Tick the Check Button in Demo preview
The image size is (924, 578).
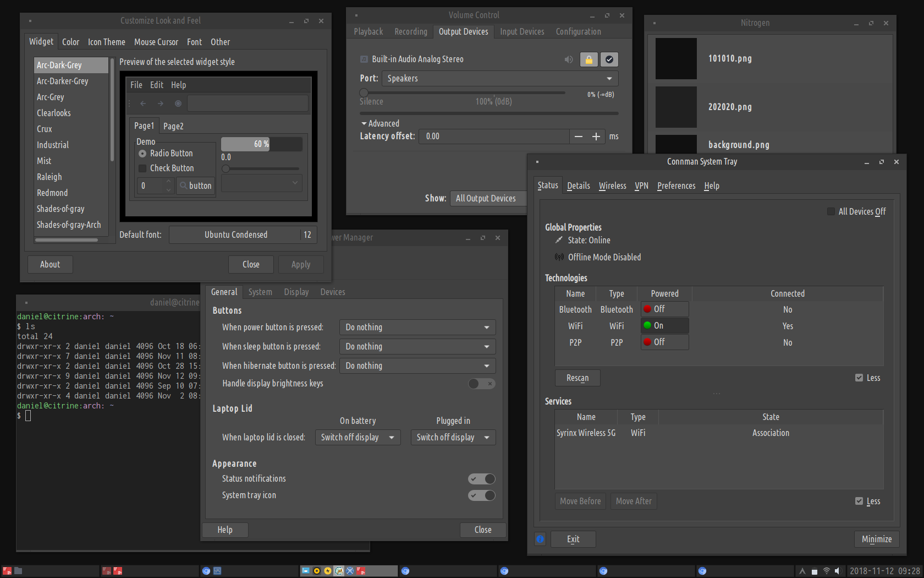coord(142,168)
